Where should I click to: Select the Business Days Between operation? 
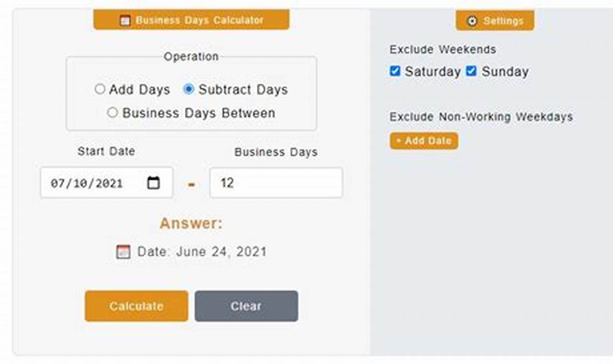(113, 113)
